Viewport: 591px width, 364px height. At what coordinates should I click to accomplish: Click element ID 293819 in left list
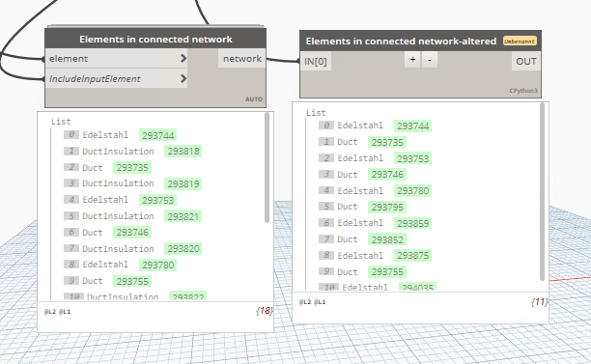point(183,183)
